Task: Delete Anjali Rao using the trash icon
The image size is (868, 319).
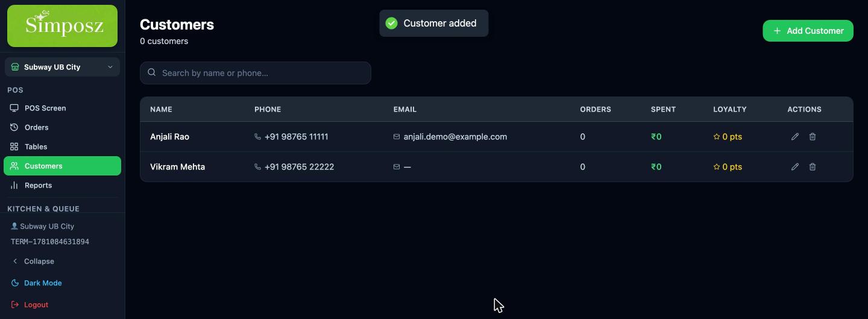Action: click(x=813, y=137)
